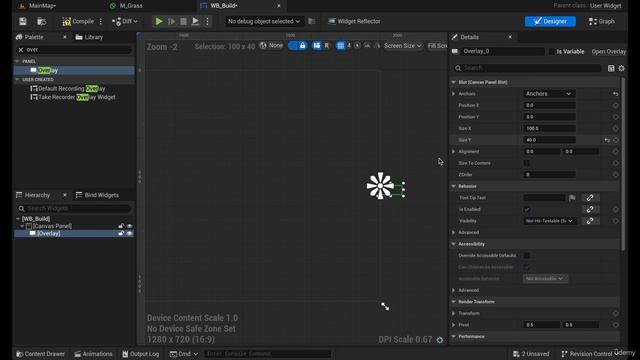Open the Details panel settings gear
The height and width of the screenshot is (360, 640).
tap(621, 68)
